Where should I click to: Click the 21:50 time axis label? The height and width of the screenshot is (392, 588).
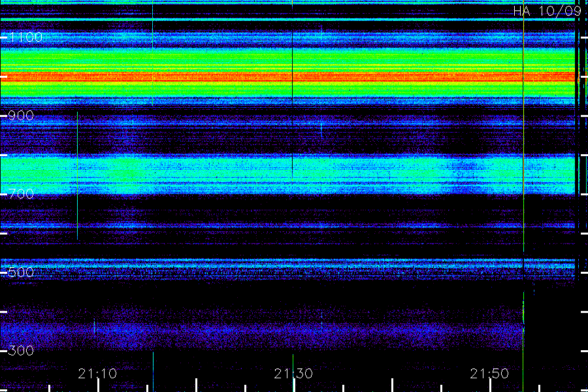coord(489,374)
